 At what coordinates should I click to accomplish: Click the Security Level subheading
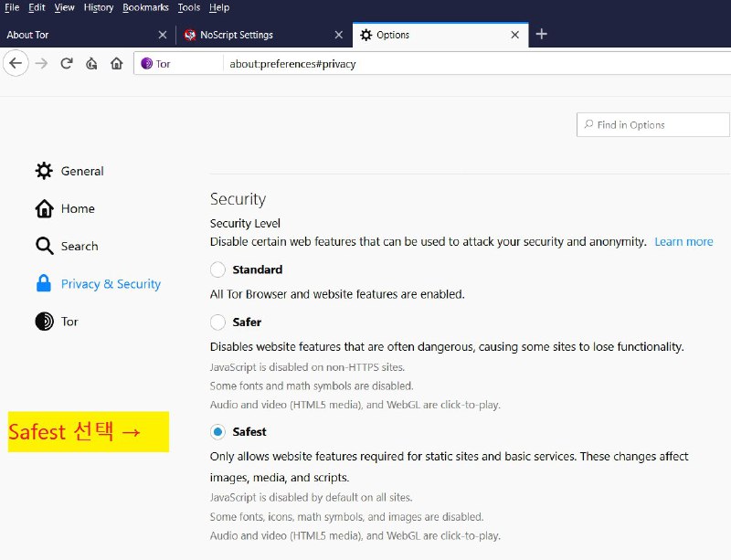(245, 223)
